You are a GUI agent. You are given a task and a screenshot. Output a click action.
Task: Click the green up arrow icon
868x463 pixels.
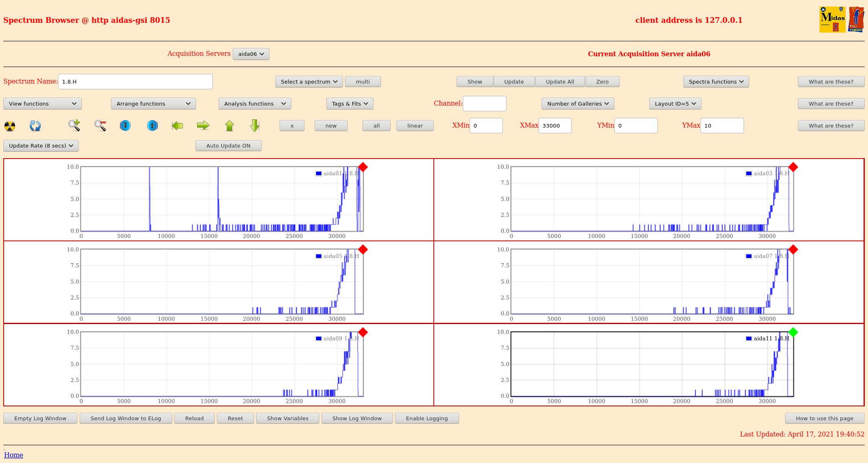point(229,126)
